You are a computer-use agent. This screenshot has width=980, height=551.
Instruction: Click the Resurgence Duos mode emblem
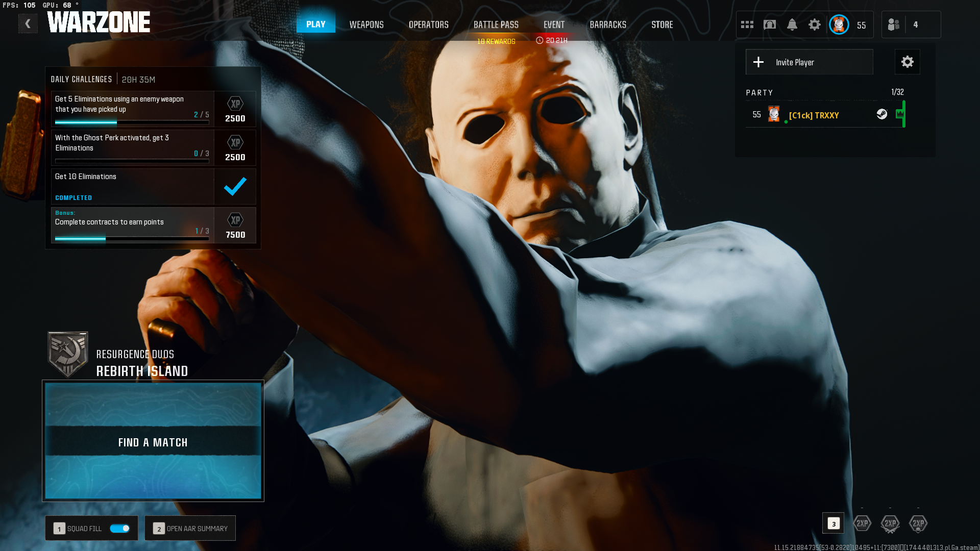click(x=68, y=355)
